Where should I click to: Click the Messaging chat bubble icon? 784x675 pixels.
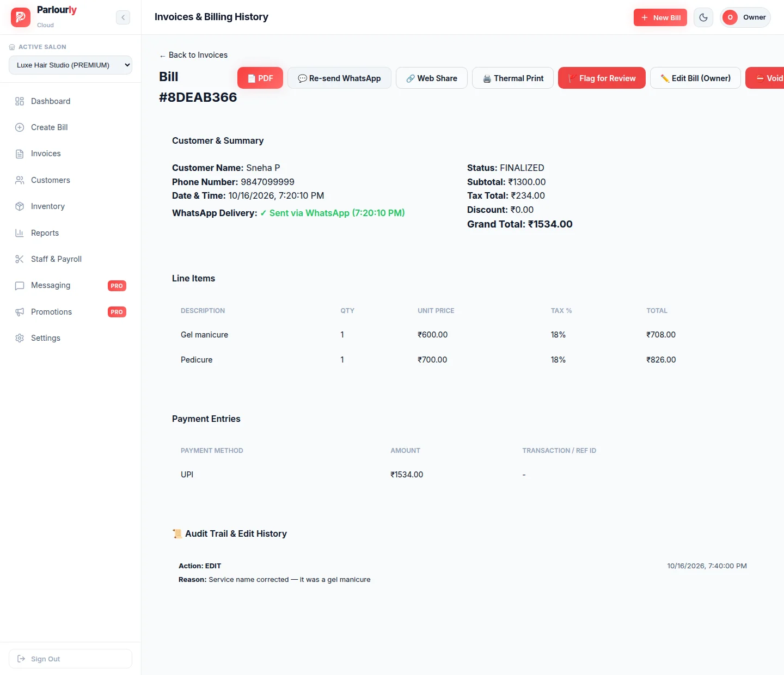tap(20, 286)
